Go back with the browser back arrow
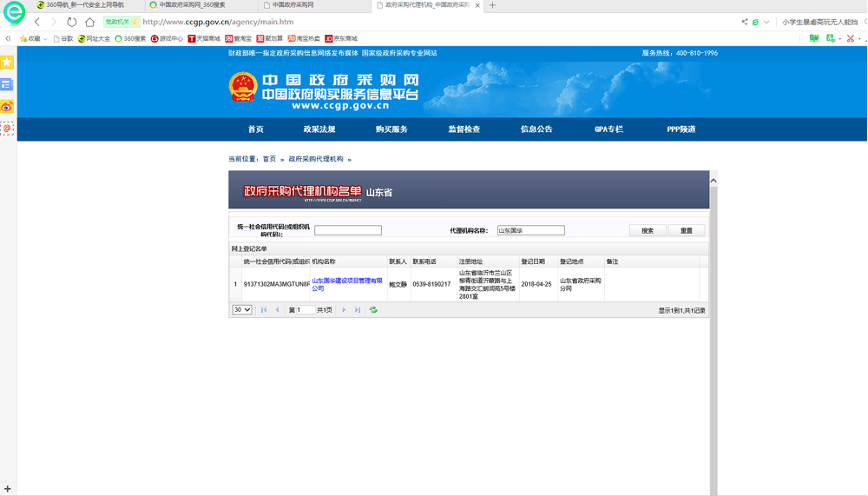 point(37,22)
